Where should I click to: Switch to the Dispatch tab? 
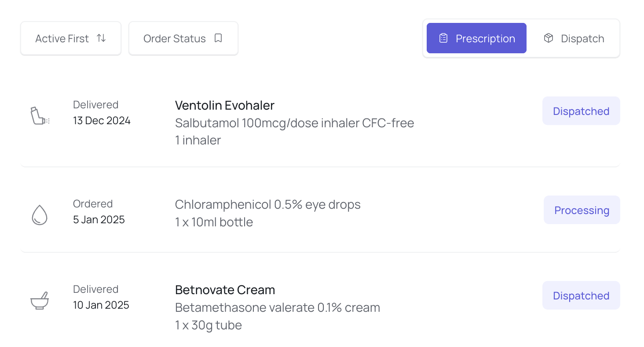point(574,38)
